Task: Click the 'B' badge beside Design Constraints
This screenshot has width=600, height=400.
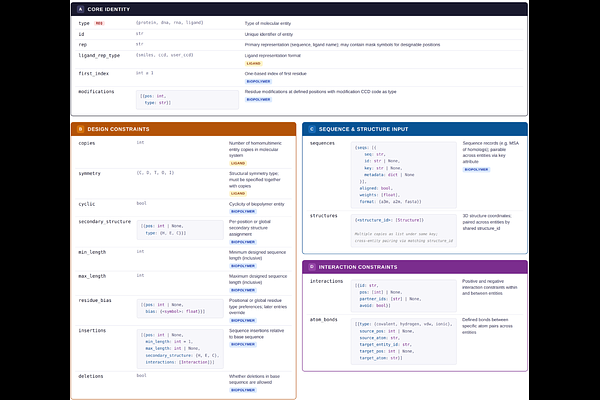Action: tap(81, 129)
